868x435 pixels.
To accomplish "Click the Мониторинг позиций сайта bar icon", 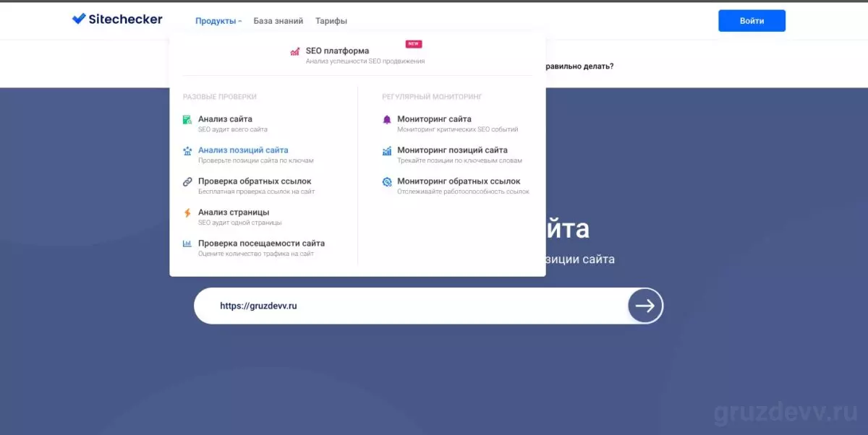I will pos(387,150).
